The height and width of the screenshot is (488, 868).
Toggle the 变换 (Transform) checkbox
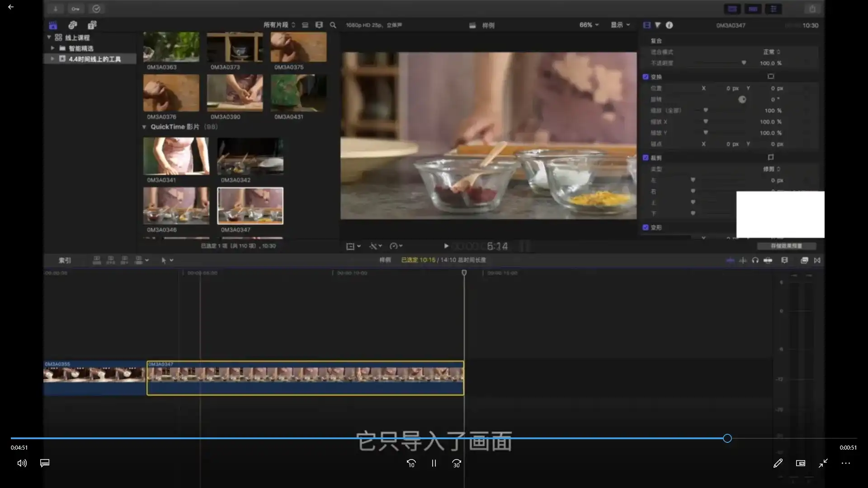click(x=646, y=77)
